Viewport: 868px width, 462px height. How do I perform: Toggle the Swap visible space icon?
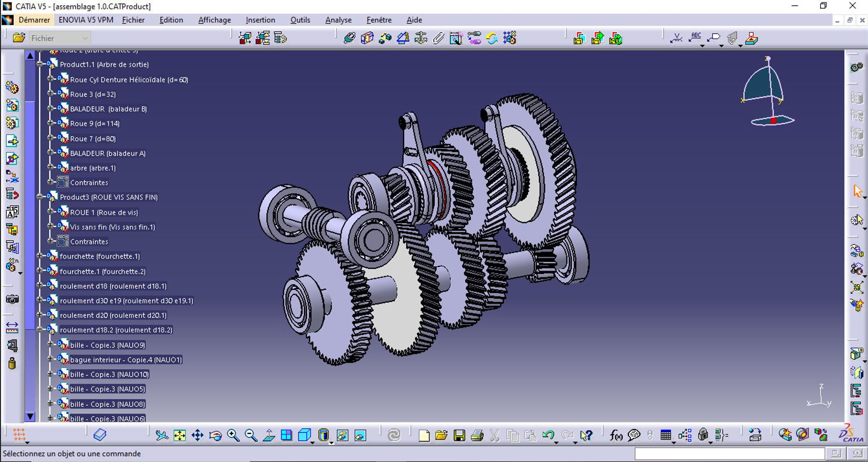(360, 435)
